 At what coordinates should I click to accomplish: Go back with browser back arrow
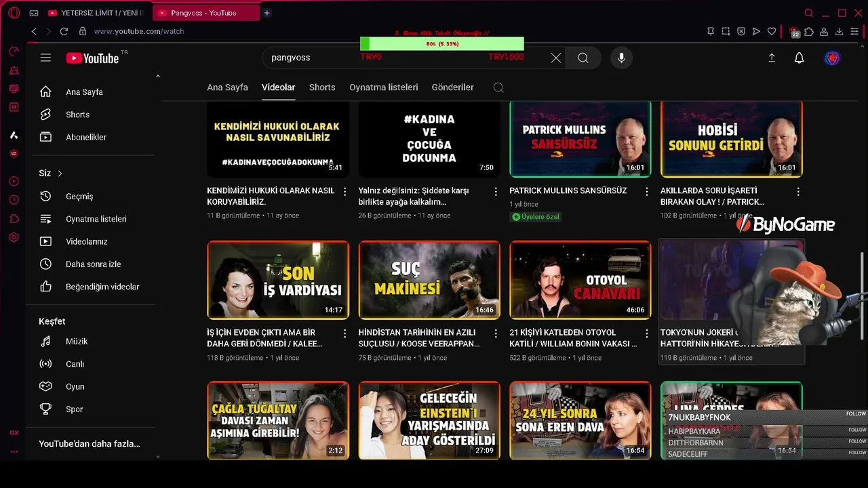click(x=34, y=31)
